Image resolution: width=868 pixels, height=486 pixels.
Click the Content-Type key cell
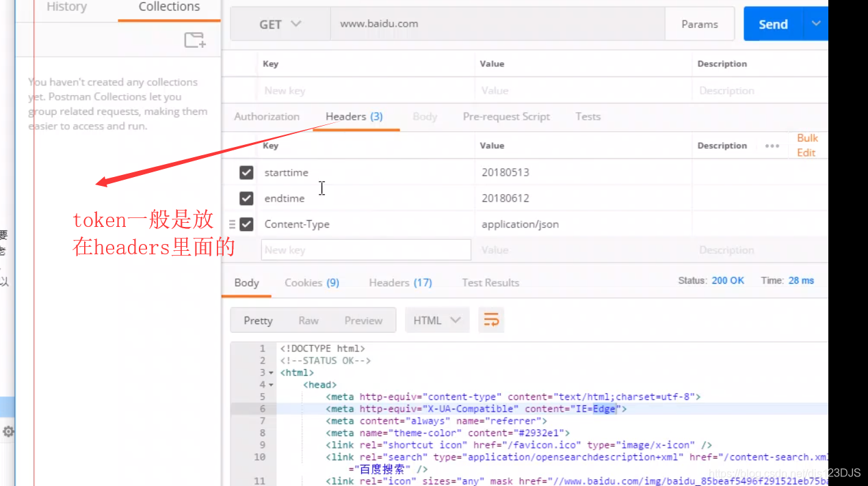point(367,224)
